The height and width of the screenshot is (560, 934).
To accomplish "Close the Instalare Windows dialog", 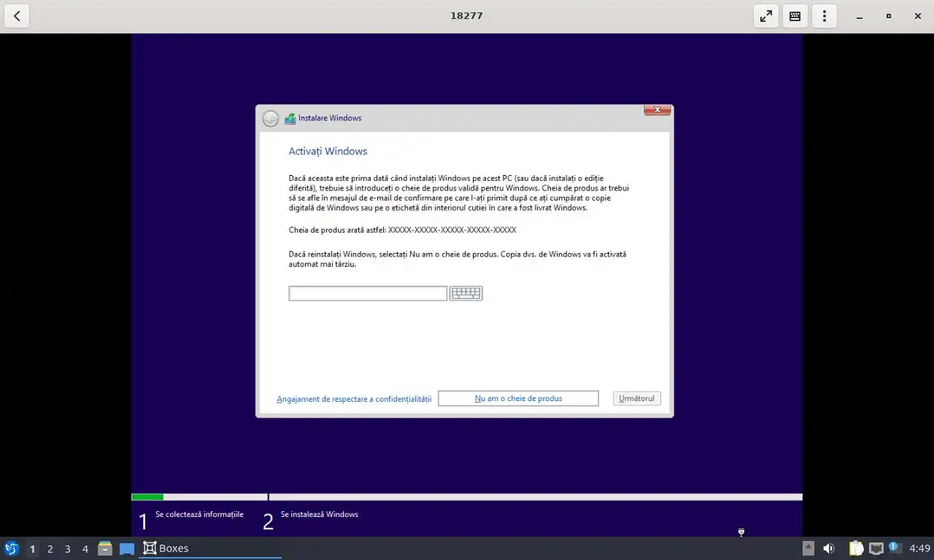I will 657,110.
